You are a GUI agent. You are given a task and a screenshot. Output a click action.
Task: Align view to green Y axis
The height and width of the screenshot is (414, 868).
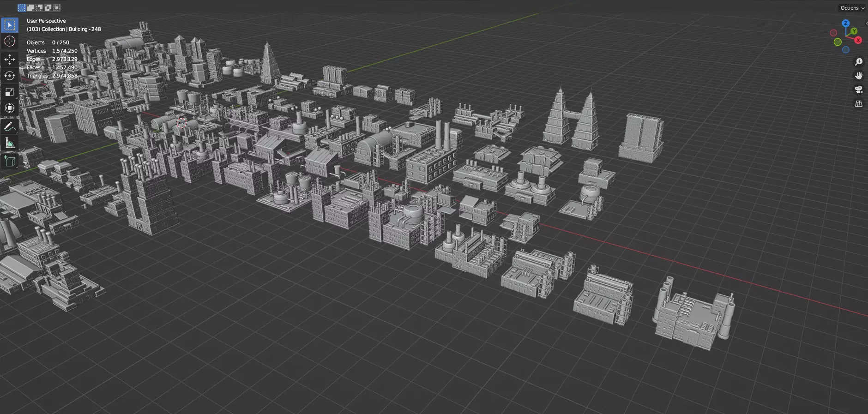[854, 31]
